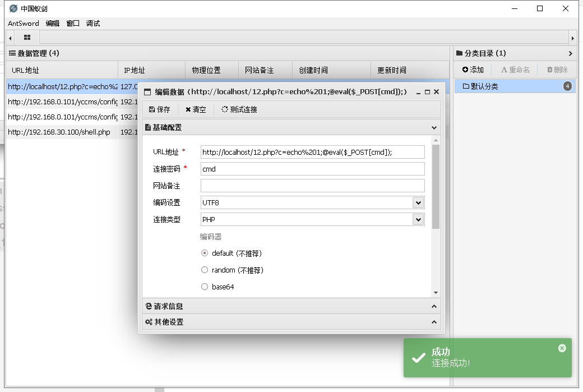
Task: Maximize the 中国蚁剑 main window
Action: 540,8
